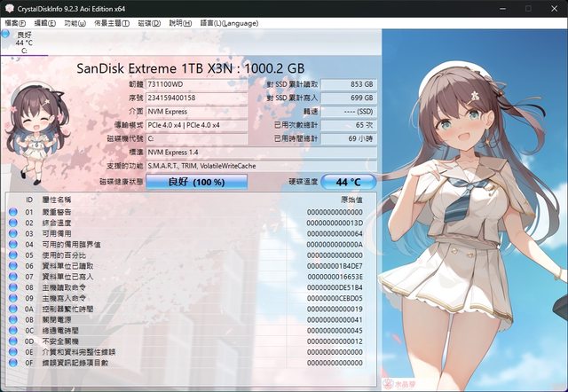The height and width of the screenshot is (392, 568).
Task: Click the status orb for row 05 使用的百分比
Action: pos(13,255)
